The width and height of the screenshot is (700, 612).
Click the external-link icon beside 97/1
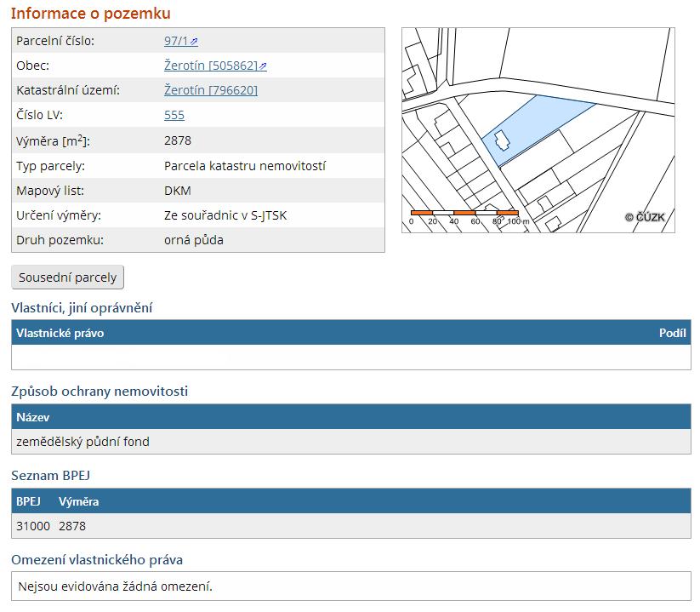194,42
